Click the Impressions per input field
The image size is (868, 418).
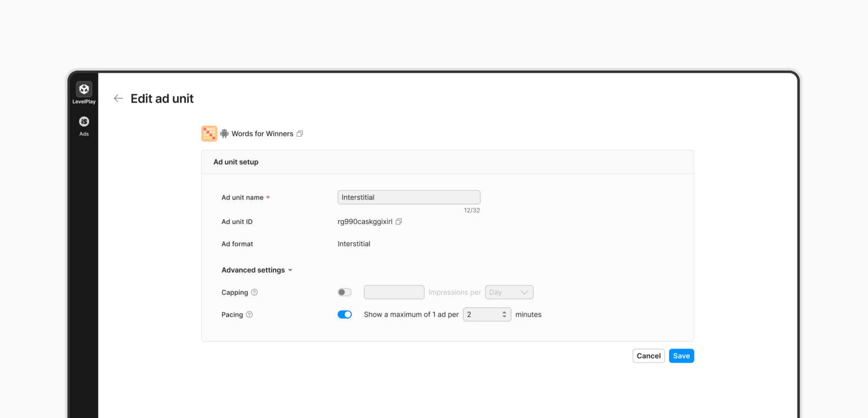click(394, 292)
